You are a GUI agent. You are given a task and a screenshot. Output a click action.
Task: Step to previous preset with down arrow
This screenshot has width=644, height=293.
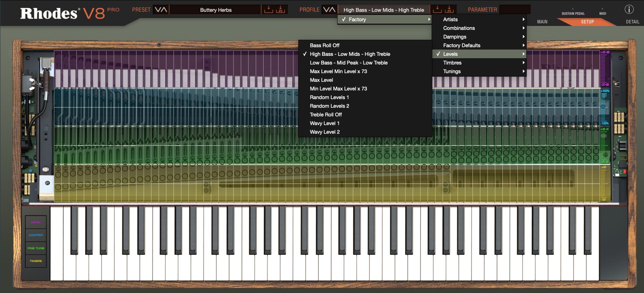click(158, 9)
